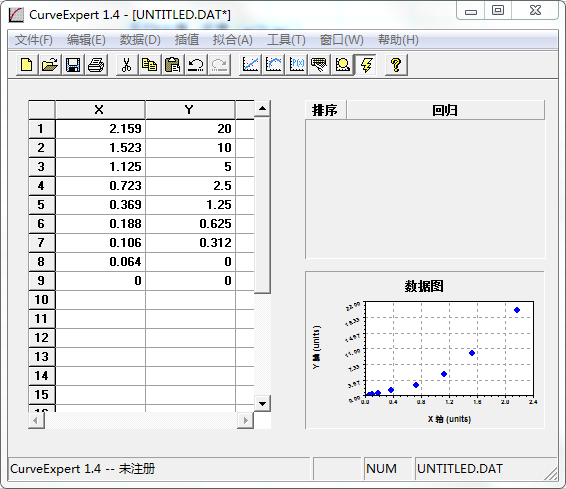Select row header 9
The width and height of the screenshot is (566, 489).
[x=42, y=281]
